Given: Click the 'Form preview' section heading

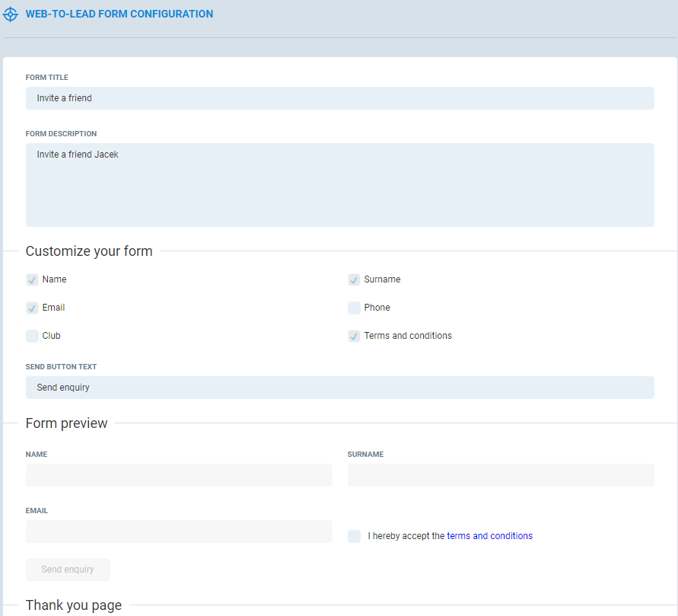Looking at the screenshot, I should pos(67,423).
